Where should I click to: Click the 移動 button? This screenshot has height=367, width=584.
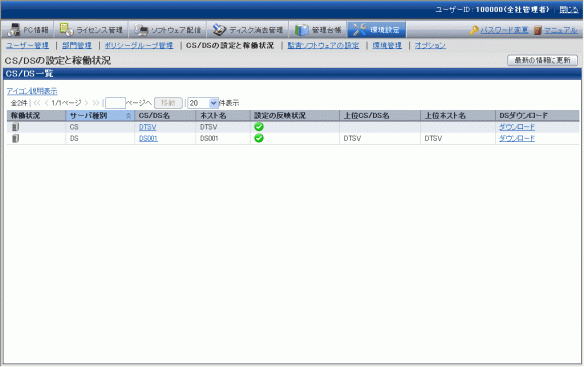point(168,103)
